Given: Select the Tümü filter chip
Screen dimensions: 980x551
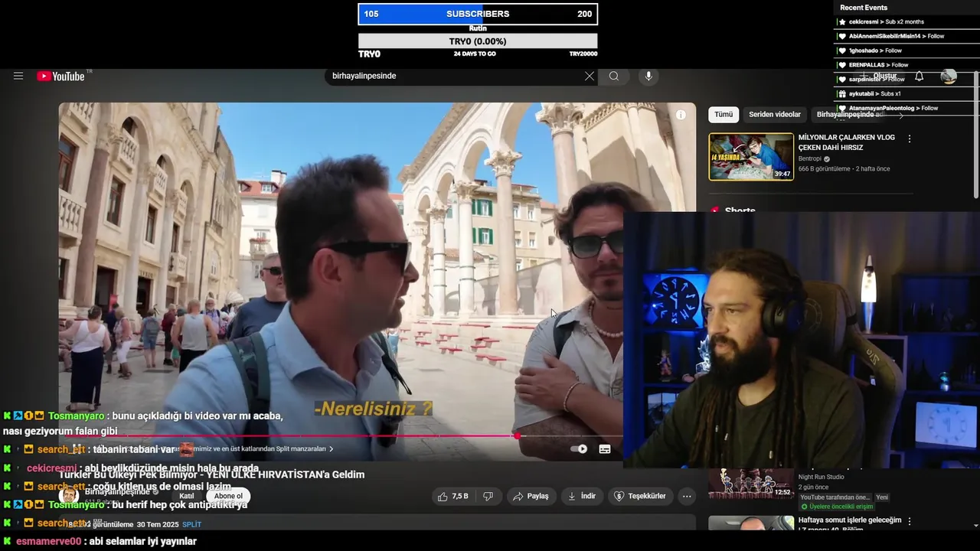Looking at the screenshot, I should 724,114.
